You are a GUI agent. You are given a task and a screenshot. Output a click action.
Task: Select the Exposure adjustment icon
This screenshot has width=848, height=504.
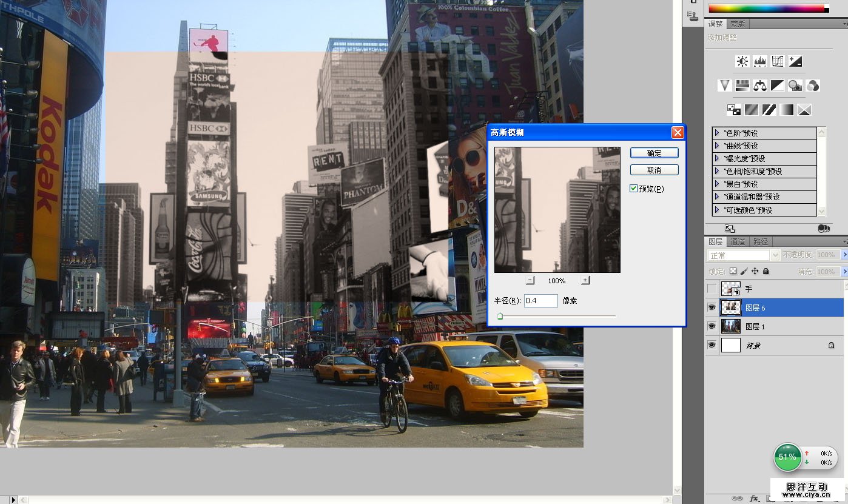tap(795, 61)
